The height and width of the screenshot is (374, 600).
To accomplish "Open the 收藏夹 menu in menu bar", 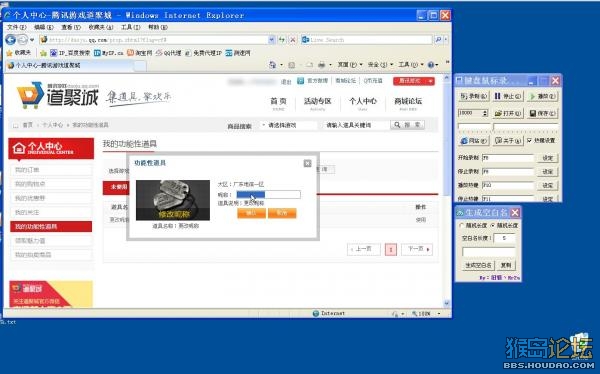I will (x=101, y=27).
